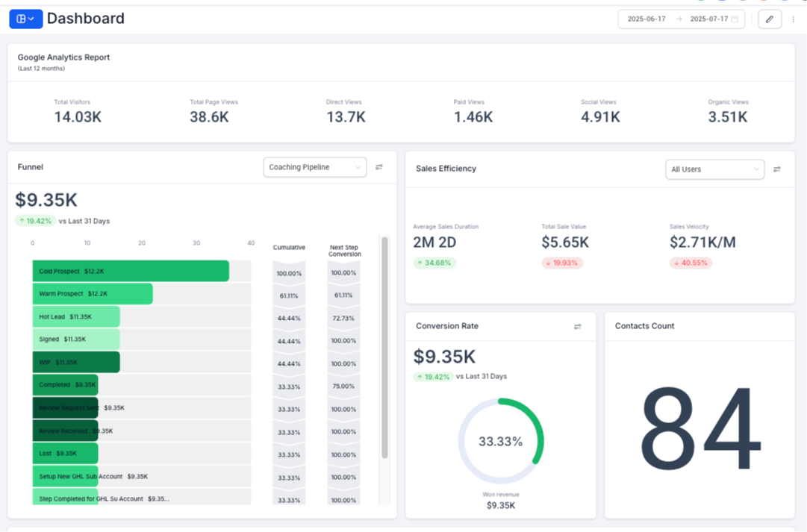
Task: Click the end date 2025-07-17 field
Action: point(708,19)
